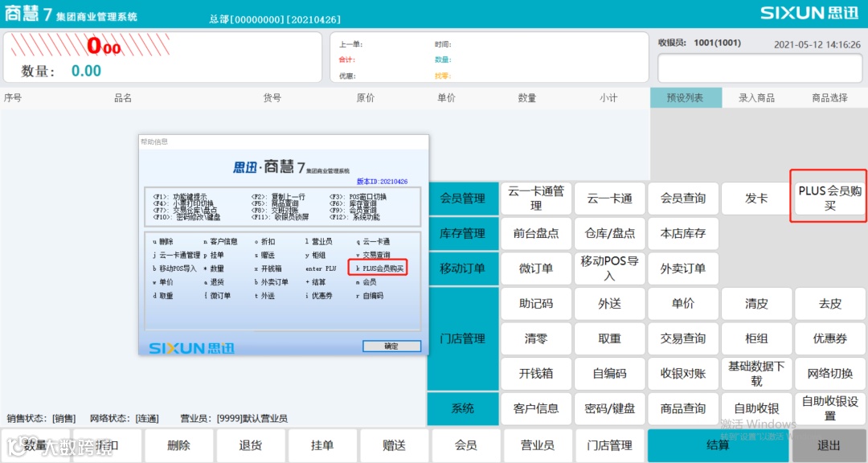Open 会员查询 from the preset grid
Image resolution: width=868 pixels, height=463 pixels.
pos(683,199)
